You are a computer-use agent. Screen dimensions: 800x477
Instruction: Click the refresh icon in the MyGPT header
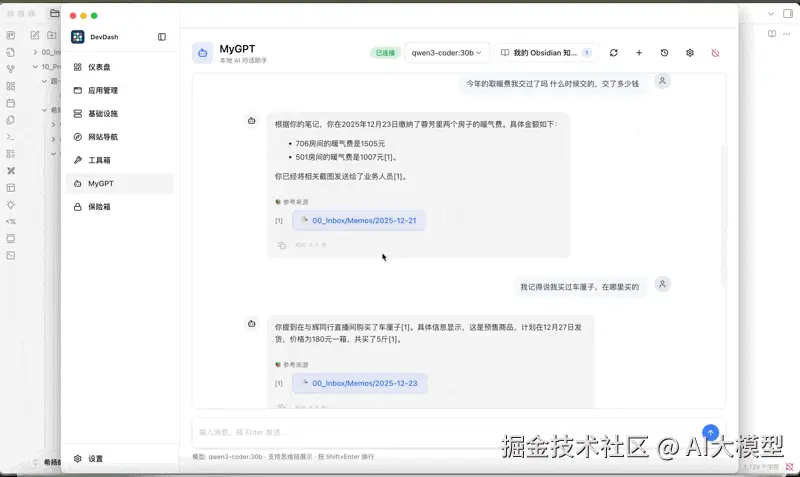[613, 53]
